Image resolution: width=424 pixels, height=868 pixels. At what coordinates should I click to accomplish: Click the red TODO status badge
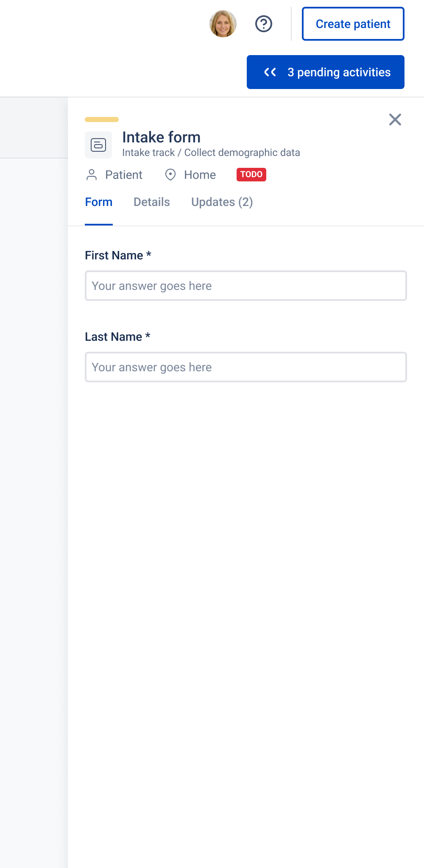pyautogui.click(x=251, y=174)
